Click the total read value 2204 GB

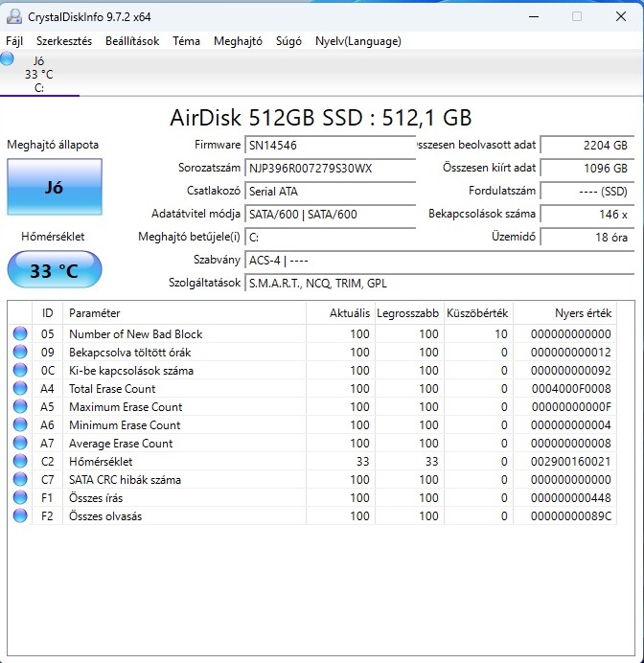click(587, 146)
